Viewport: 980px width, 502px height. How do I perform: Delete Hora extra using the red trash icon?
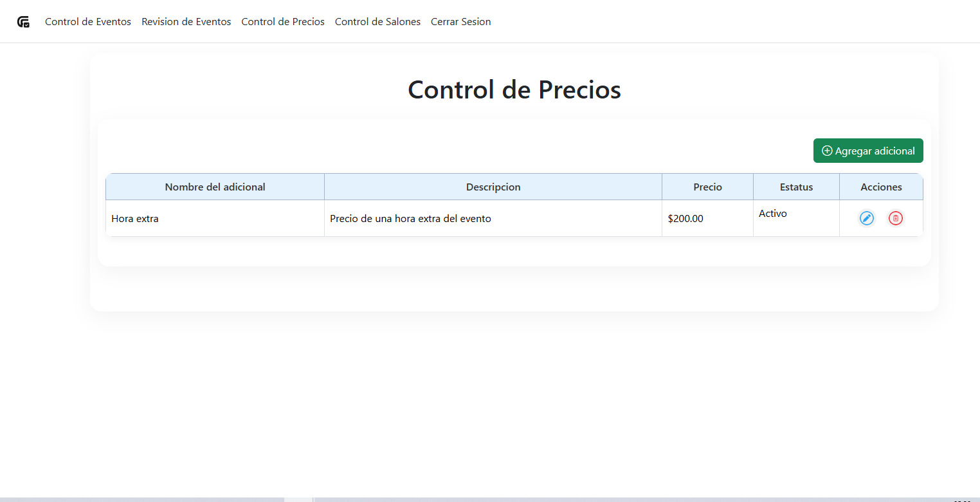coord(896,218)
